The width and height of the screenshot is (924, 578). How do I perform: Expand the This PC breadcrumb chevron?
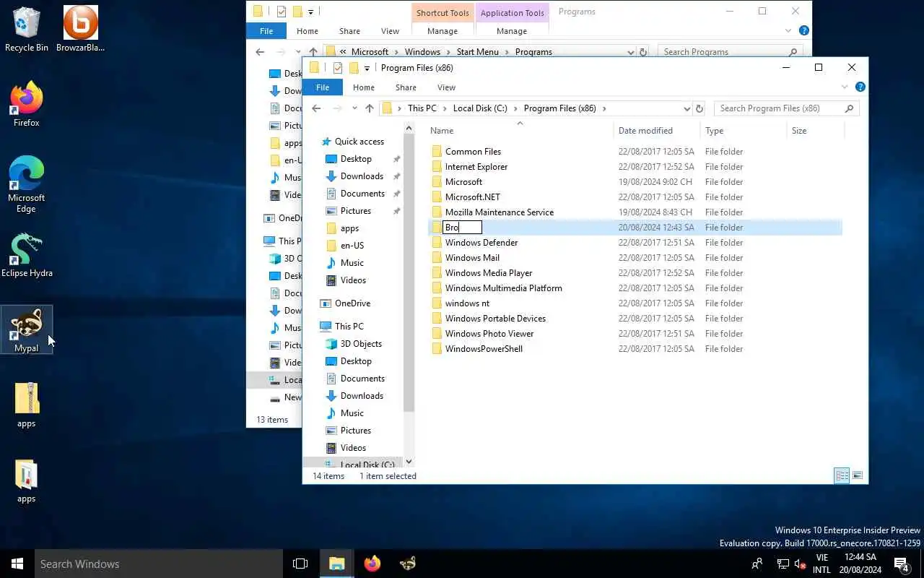[x=445, y=108]
